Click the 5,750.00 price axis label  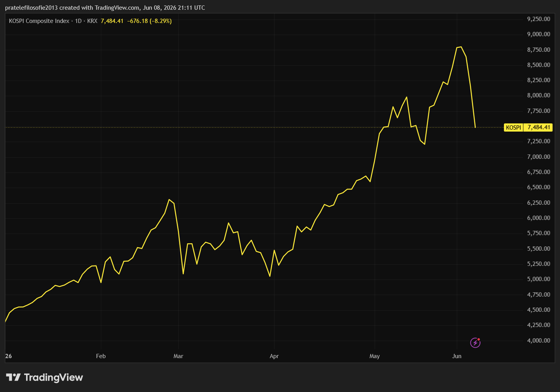click(539, 233)
